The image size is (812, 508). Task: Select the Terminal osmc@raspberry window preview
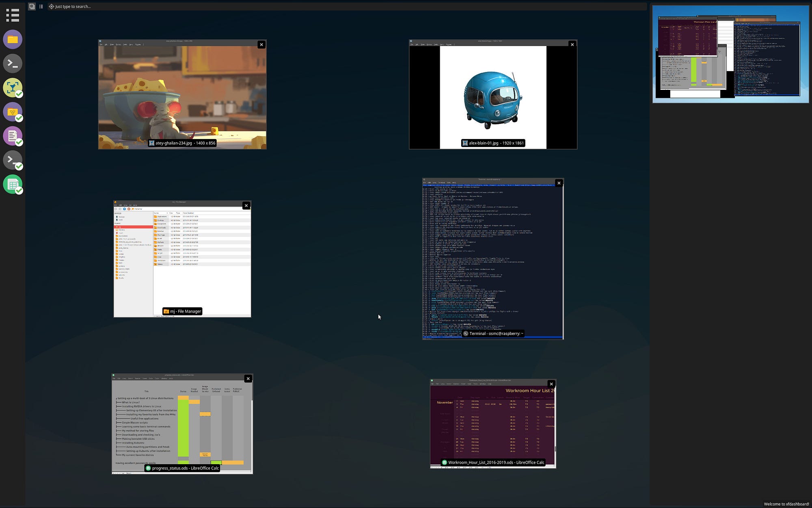(493, 259)
